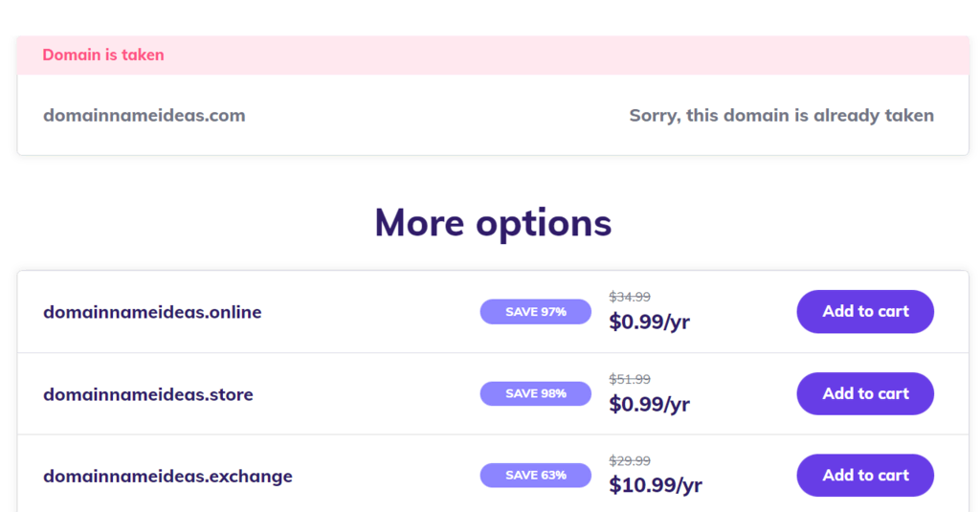This screenshot has height=512, width=980.
Task: Add domainnameideas.exchange to cart
Action: click(x=865, y=476)
